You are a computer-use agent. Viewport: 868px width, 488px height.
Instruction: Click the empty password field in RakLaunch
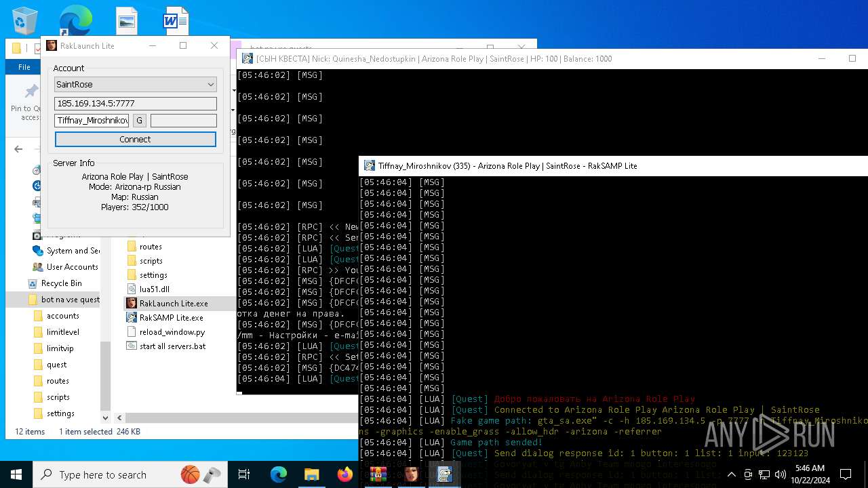coord(184,121)
